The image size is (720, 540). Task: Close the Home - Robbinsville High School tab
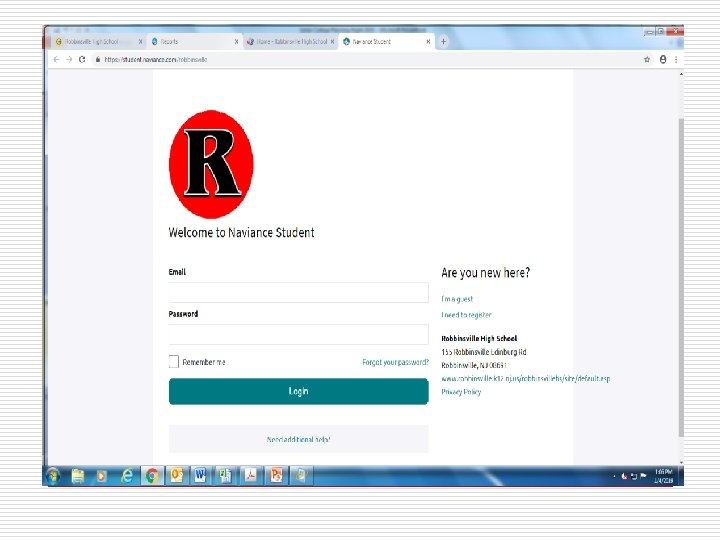[x=332, y=41]
